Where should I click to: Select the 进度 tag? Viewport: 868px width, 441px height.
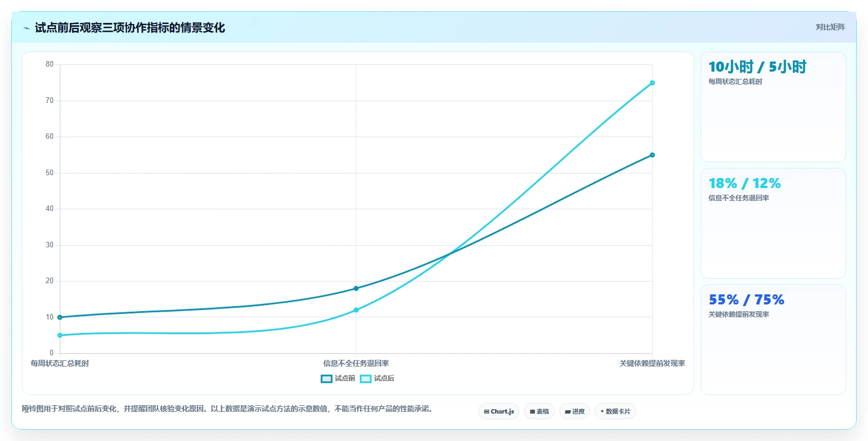pyautogui.click(x=575, y=411)
